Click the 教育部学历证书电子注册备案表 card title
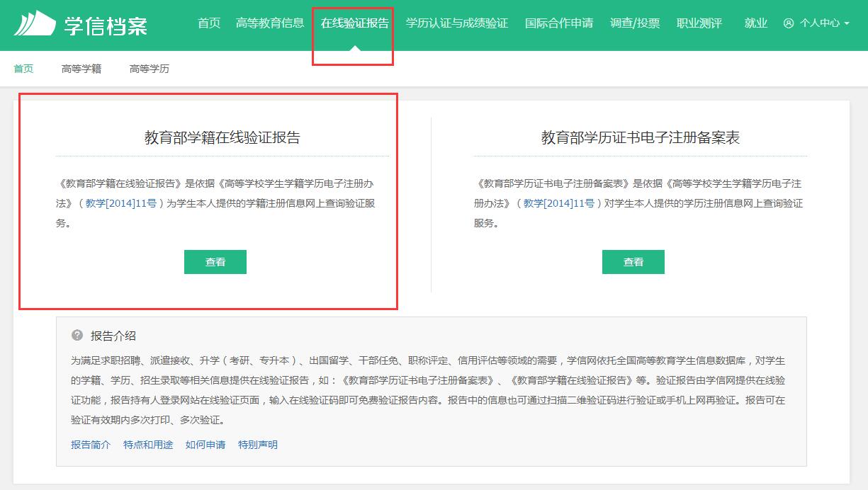This screenshot has height=490, width=868. point(641,137)
